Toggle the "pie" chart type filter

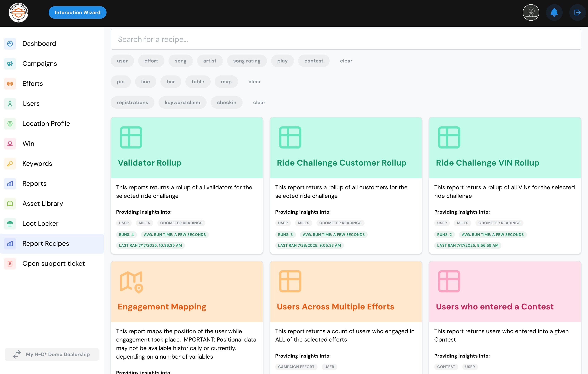pos(121,82)
